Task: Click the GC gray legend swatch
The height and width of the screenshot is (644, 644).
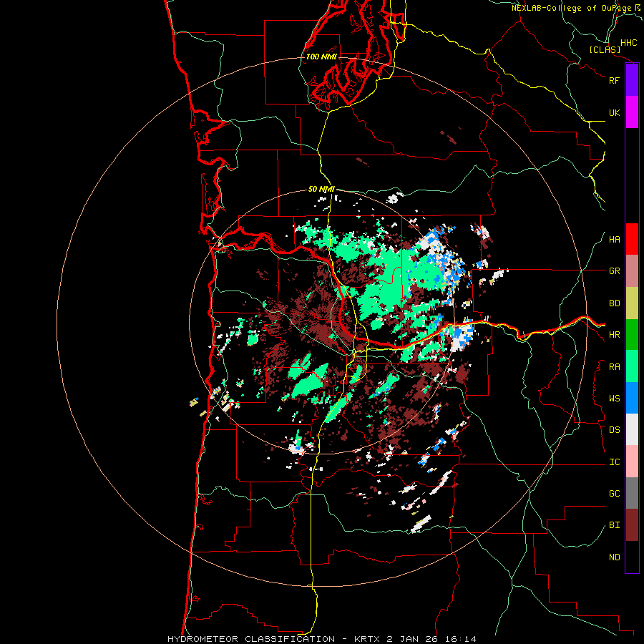Action: tap(632, 493)
